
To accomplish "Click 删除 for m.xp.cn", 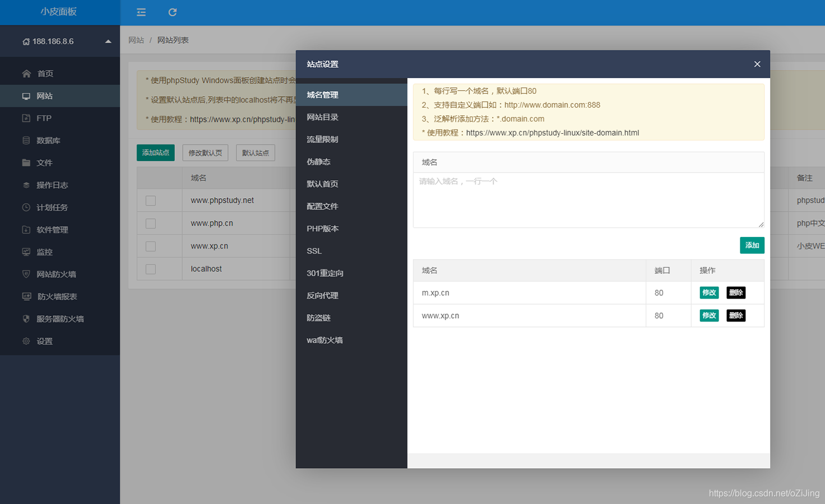I will (x=736, y=293).
